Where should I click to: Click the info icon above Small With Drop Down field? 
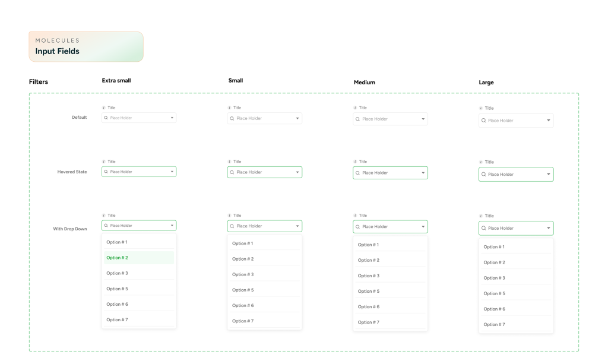point(229,216)
